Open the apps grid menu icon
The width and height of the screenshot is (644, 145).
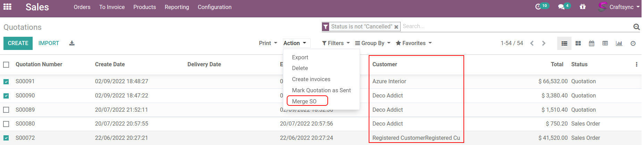7,7
